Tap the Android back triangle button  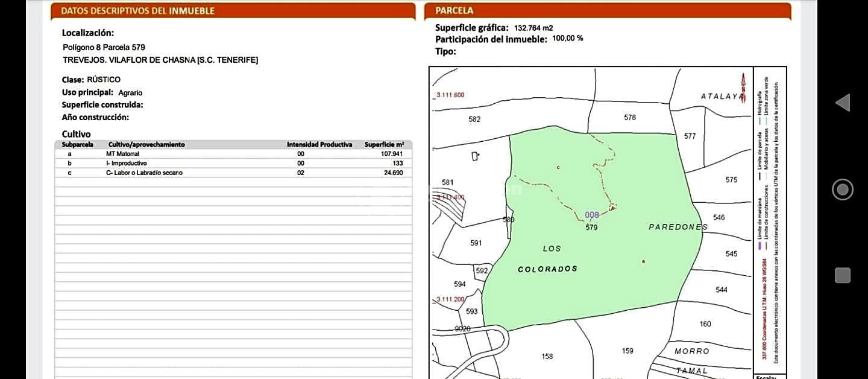[843, 103]
